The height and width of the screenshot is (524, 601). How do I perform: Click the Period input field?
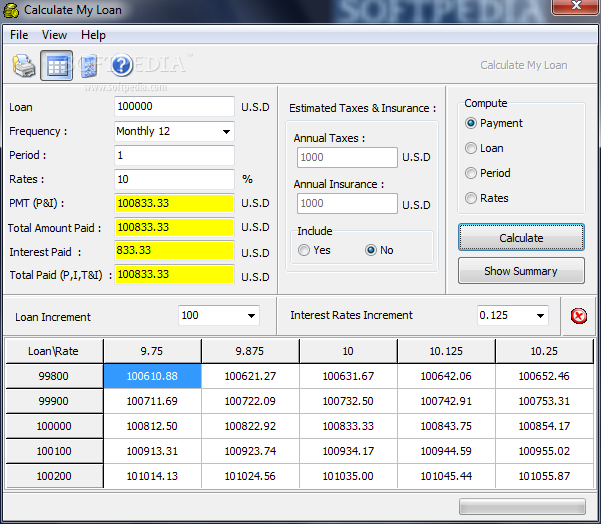(174, 155)
